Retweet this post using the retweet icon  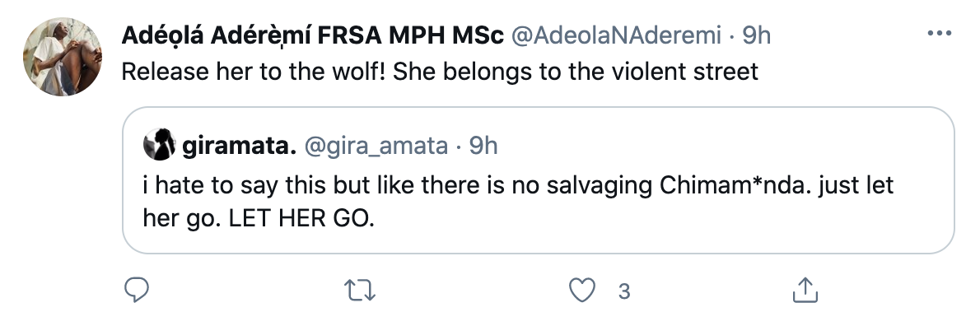tap(360, 291)
